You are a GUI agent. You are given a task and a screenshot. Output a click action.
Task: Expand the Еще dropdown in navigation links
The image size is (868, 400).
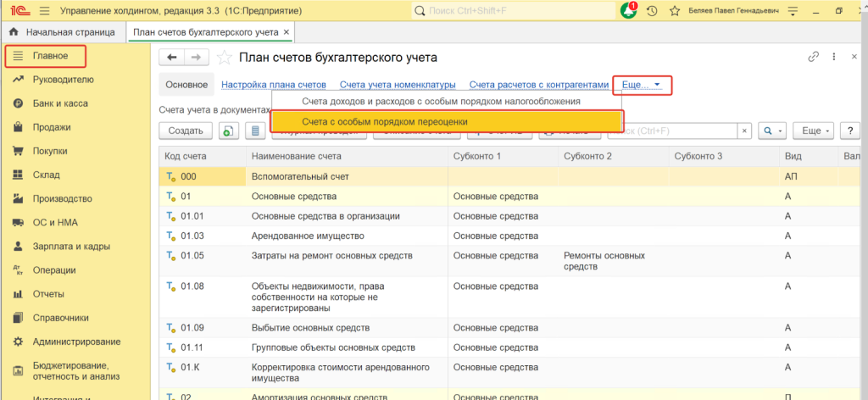point(641,85)
